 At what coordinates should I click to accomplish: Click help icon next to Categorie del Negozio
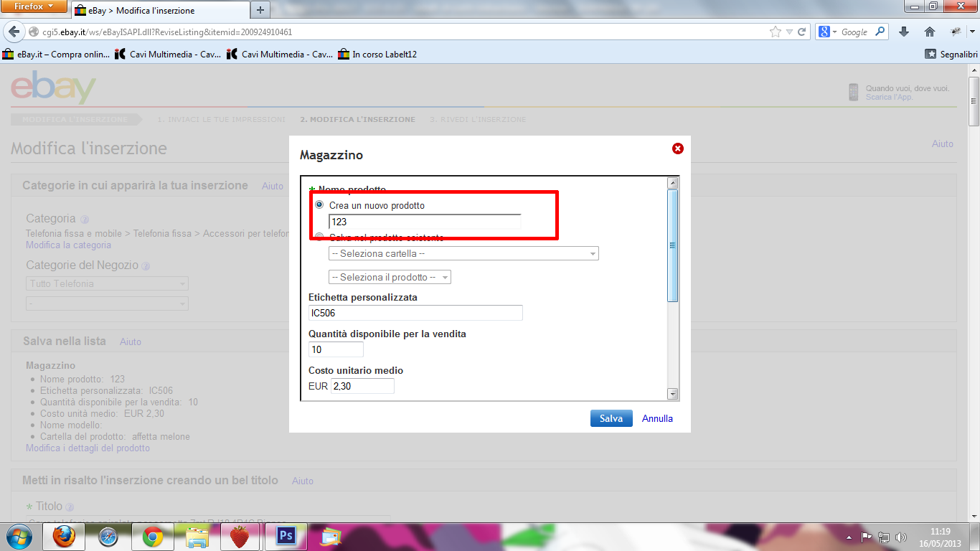(x=146, y=266)
